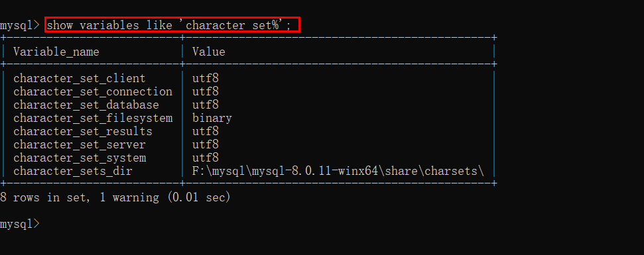The height and width of the screenshot is (255, 644).
Task: Click the character_set_filesystem variable name
Action: click(x=93, y=118)
